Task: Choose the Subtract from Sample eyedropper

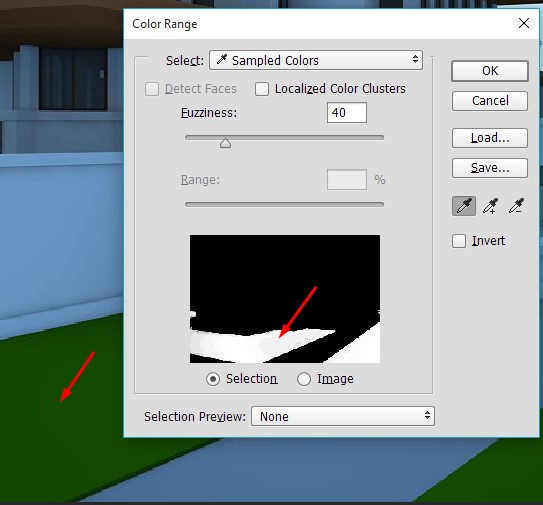Action: click(516, 206)
